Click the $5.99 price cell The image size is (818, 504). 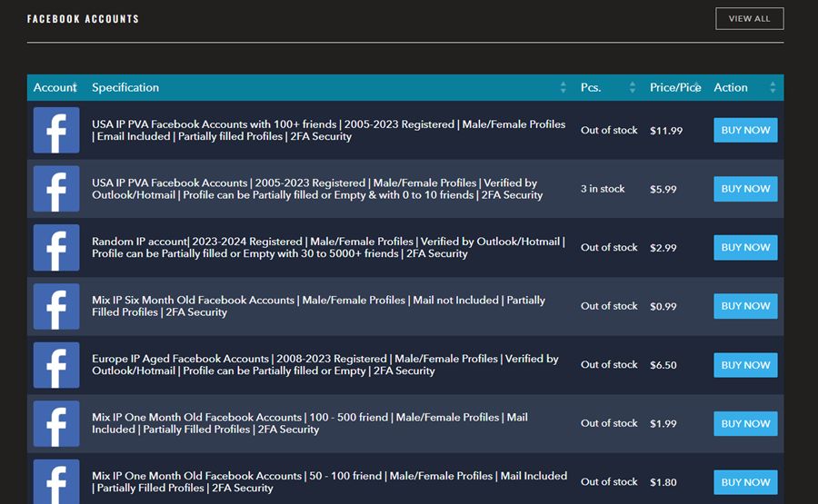(x=663, y=189)
